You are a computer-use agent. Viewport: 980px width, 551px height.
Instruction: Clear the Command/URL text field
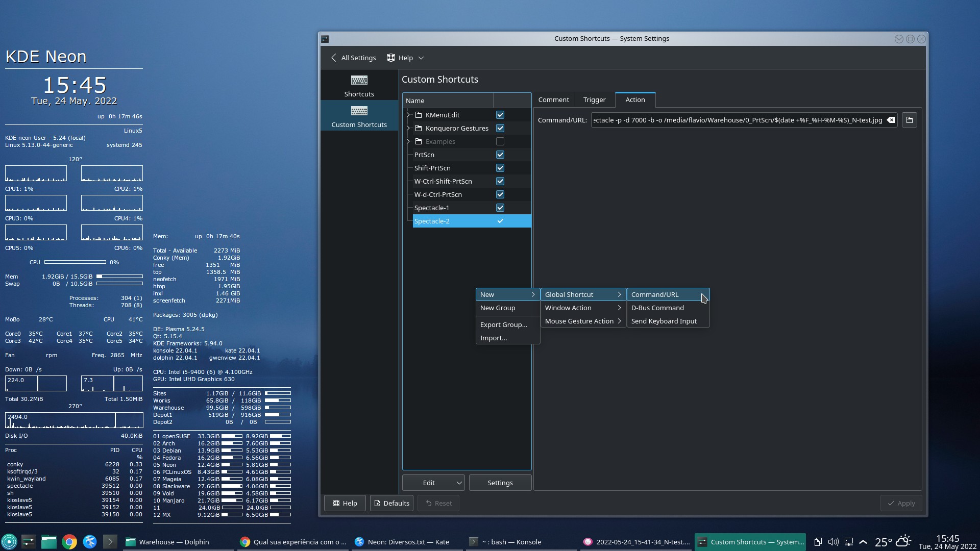[891, 120]
